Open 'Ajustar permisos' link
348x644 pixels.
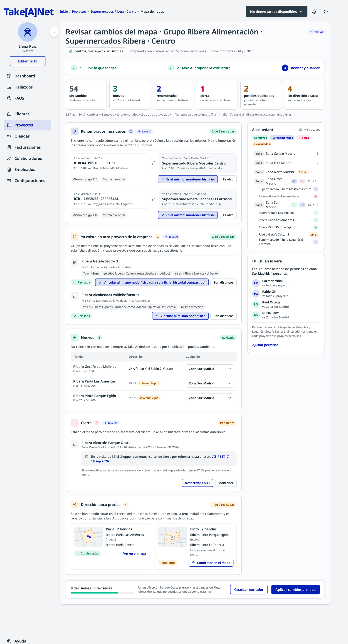coord(265,345)
